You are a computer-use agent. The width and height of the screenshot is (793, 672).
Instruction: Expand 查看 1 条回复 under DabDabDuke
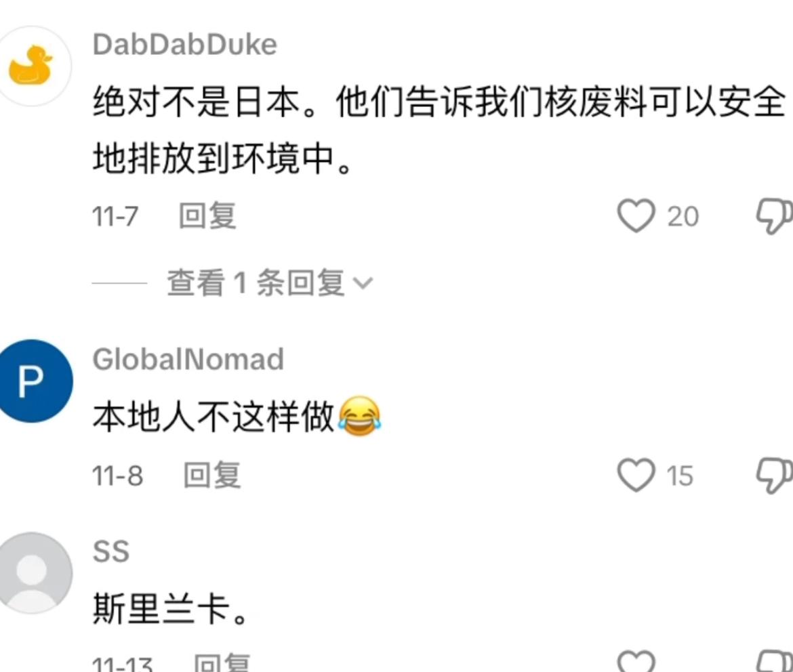[270, 282]
